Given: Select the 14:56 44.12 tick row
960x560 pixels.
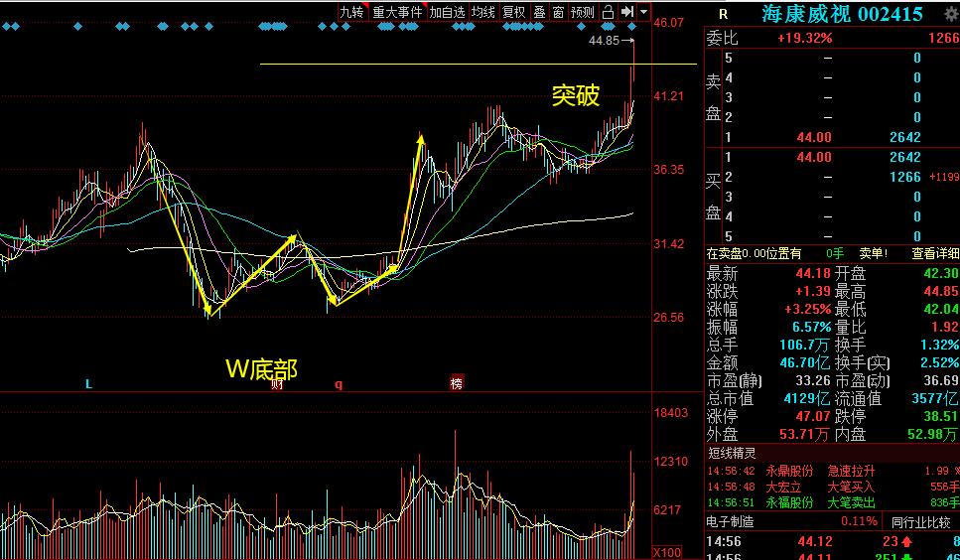Looking at the screenshot, I should (x=833, y=542).
